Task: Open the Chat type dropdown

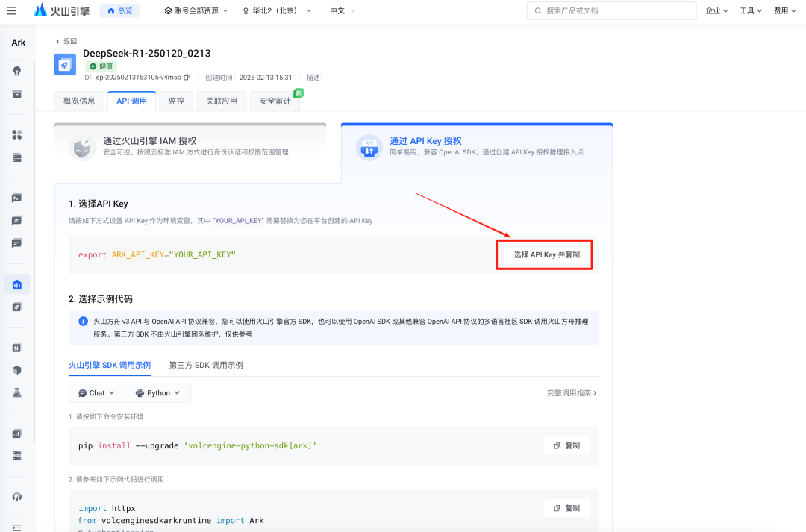Action: click(x=96, y=393)
